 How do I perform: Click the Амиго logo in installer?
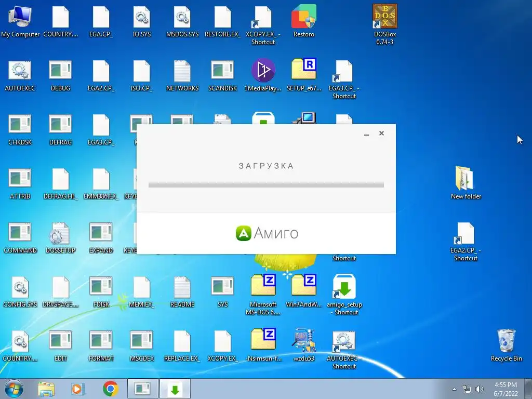coord(267,233)
